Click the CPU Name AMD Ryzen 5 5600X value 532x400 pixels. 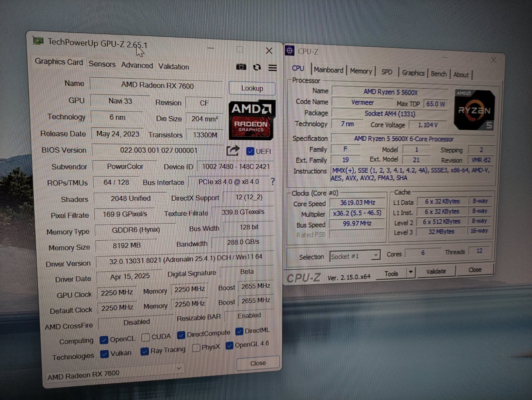(x=390, y=92)
